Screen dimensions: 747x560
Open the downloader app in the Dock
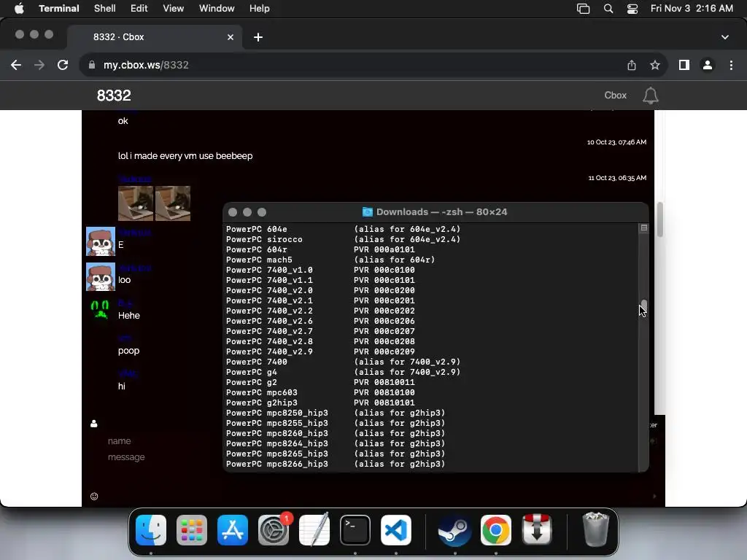(x=536, y=530)
